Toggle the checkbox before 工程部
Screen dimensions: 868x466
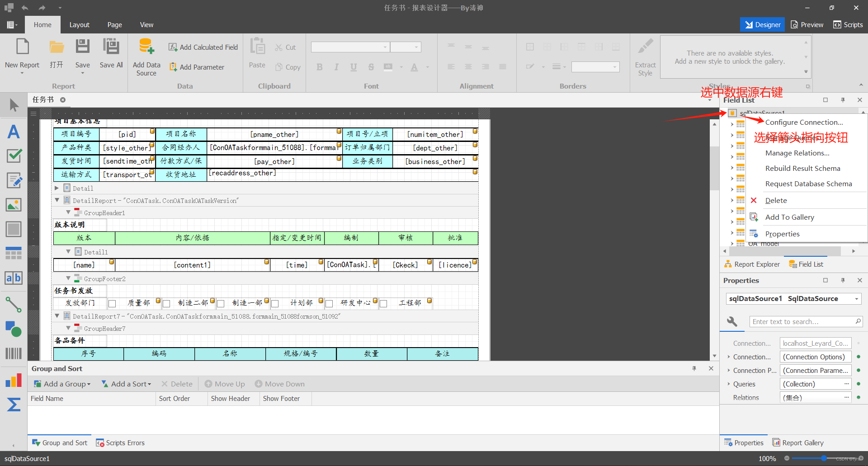click(x=383, y=304)
